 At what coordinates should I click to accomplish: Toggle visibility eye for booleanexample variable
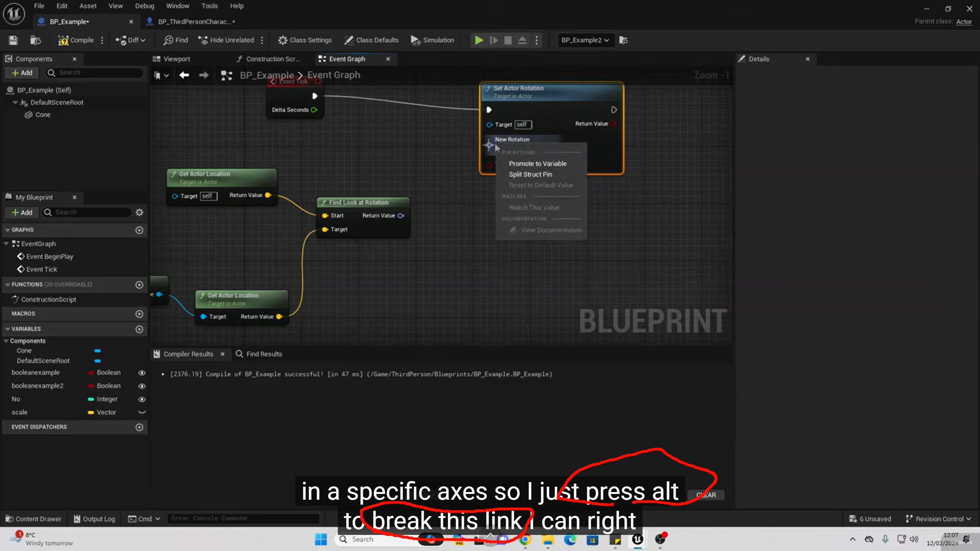[142, 373]
